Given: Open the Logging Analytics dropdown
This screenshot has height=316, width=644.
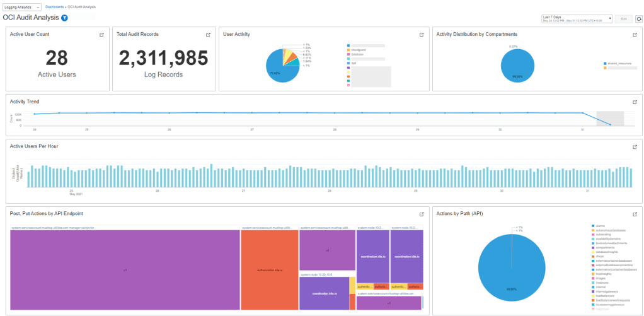Looking at the screenshot, I should click(22, 6).
